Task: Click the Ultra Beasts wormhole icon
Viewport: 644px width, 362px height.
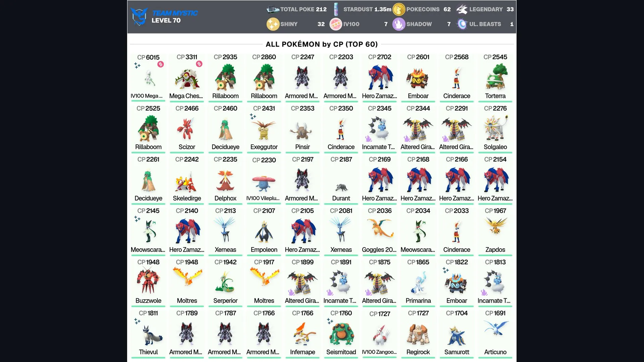Action: pyautogui.click(x=462, y=24)
